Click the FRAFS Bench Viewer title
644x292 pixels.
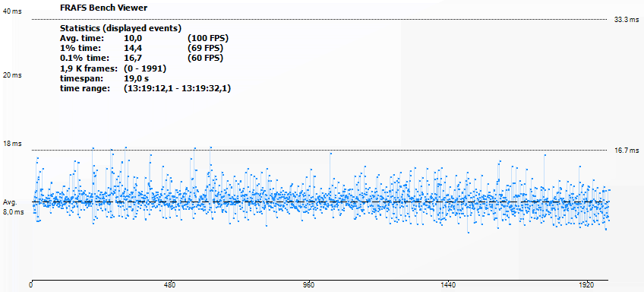click(103, 8)
